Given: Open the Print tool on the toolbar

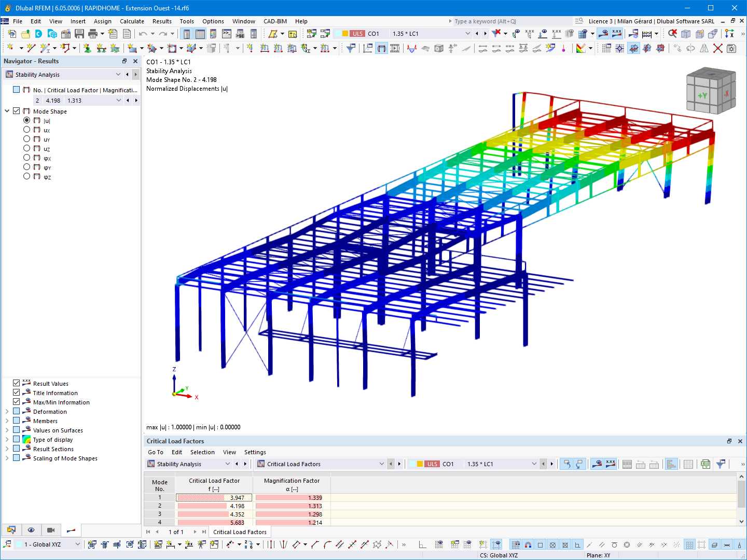Looking at the screenshot, I should (x=94, y=33).
